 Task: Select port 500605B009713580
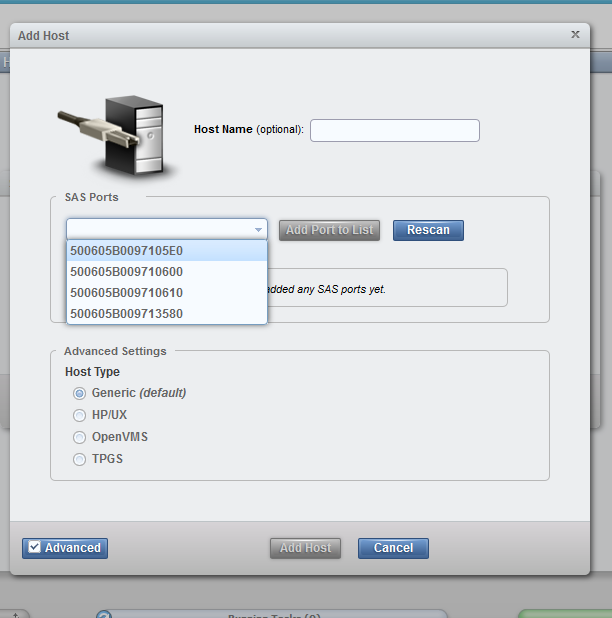167,313
